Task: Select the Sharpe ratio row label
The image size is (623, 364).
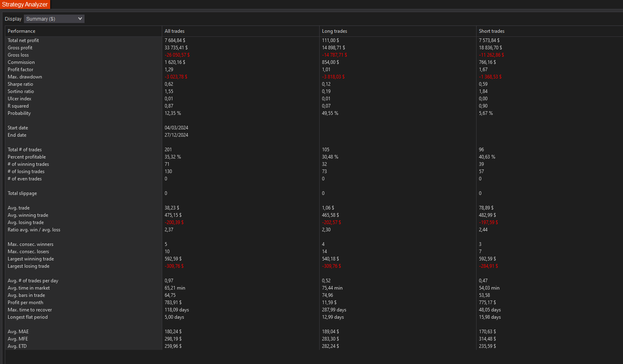Action: click(x=20, y=84)
